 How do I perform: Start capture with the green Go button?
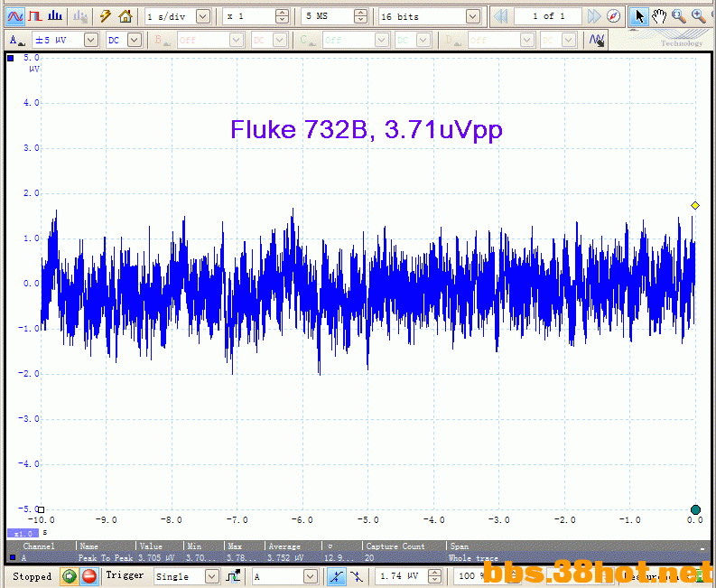tap(70, 576)
